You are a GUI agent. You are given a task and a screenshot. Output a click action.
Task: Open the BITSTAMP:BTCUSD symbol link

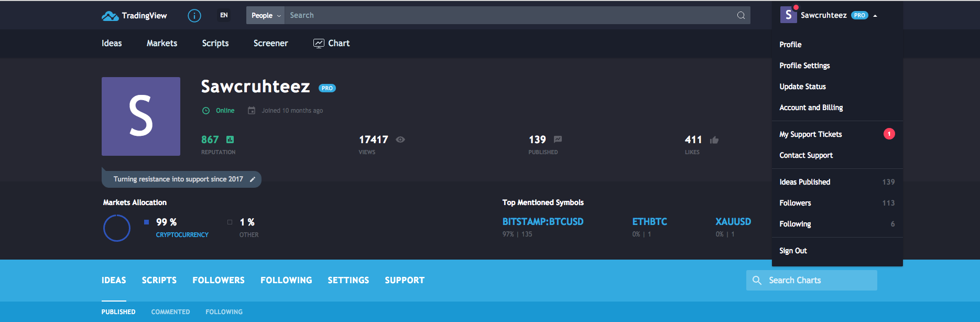[543, 222]
